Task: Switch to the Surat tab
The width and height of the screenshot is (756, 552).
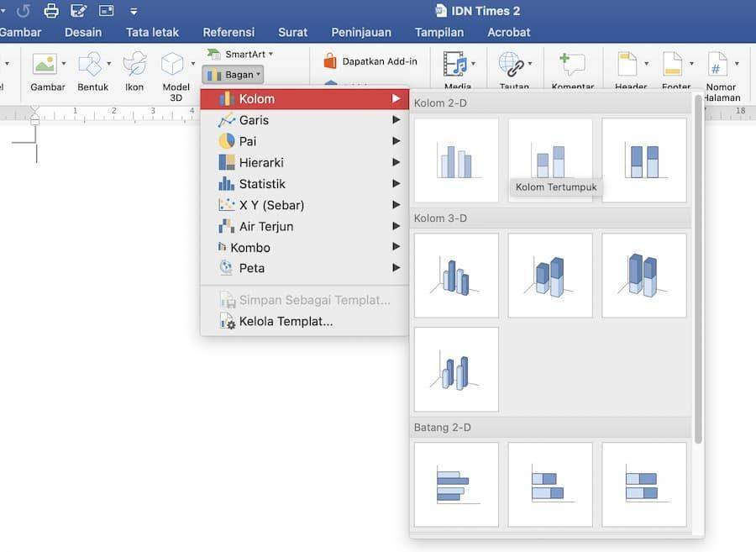Action: (292, 32)
